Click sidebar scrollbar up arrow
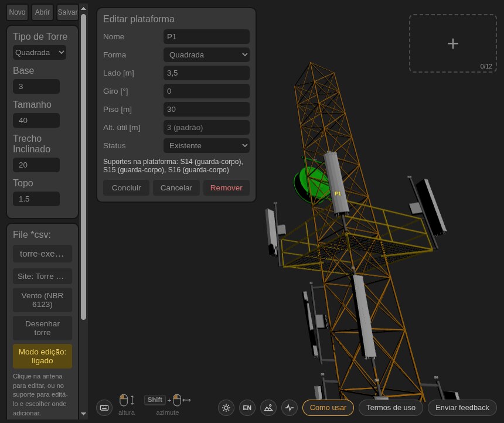This screenshot has height=423, width=504. [84, 8]
